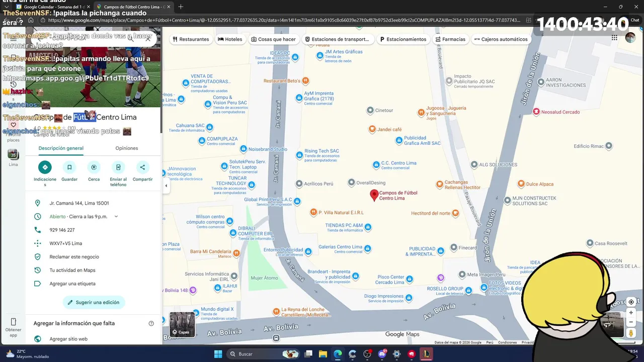This screenshot has height=362, width=644.
Task: Click the Cinetour map marker
Action: (370, 110)
